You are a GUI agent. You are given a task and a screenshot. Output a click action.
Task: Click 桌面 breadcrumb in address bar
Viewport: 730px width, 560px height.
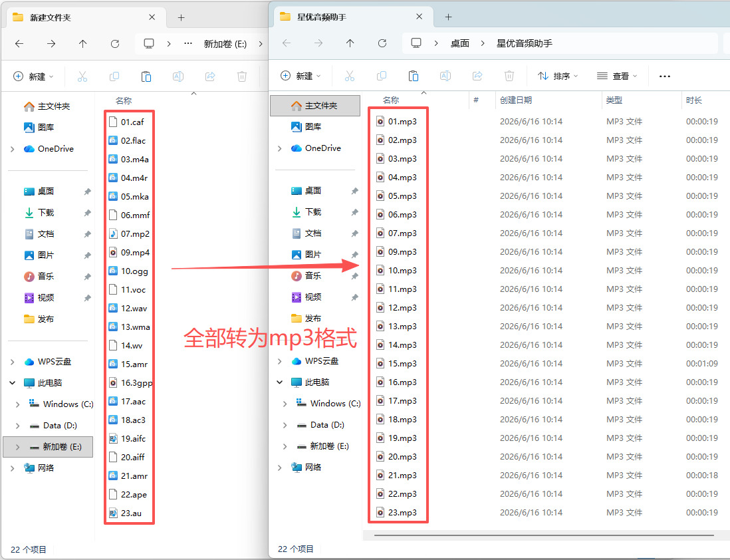459,43
